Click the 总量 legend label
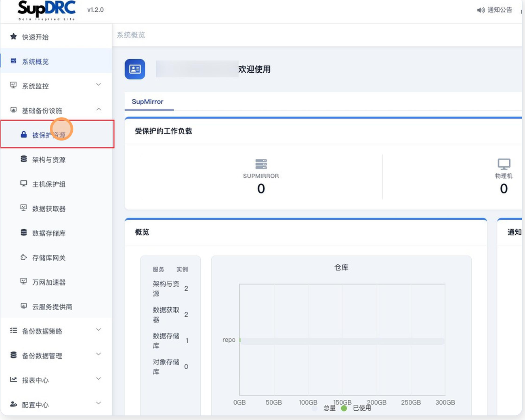The height and width of the screenshot is (420, 525). [330, 408]
